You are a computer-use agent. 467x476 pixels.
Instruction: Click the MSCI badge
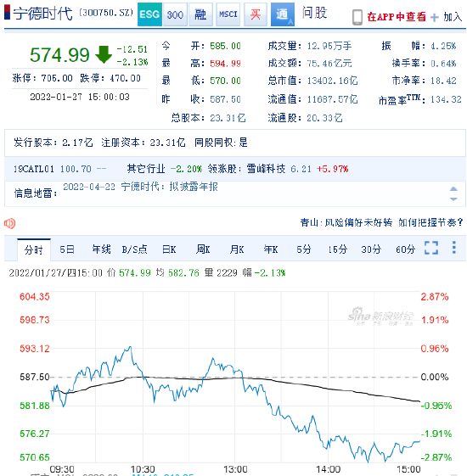click(x=228, y=14)
